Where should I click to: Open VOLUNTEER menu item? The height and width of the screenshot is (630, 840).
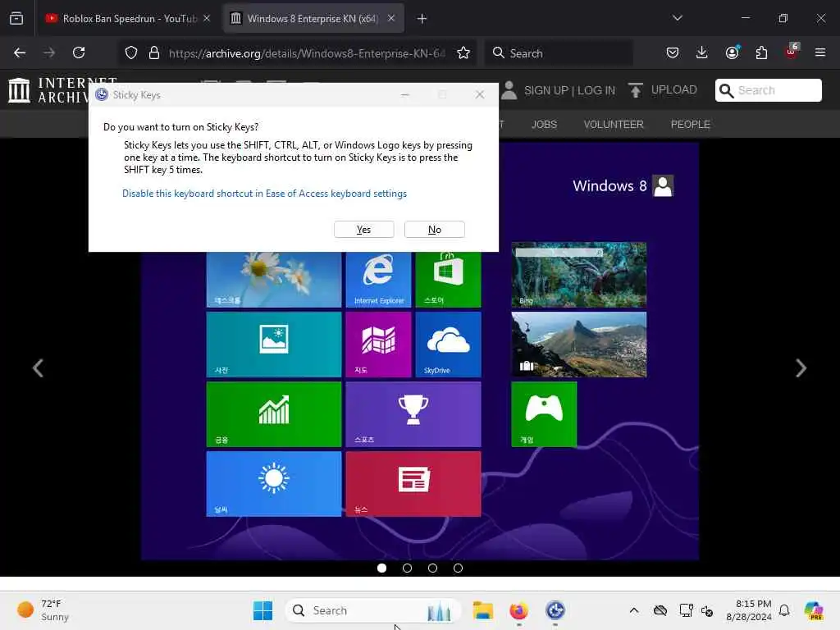[614, 125]
